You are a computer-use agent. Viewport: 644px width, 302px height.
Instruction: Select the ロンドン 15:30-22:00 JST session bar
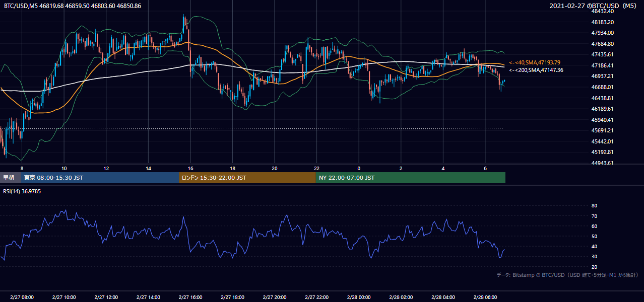click(247, 178)
